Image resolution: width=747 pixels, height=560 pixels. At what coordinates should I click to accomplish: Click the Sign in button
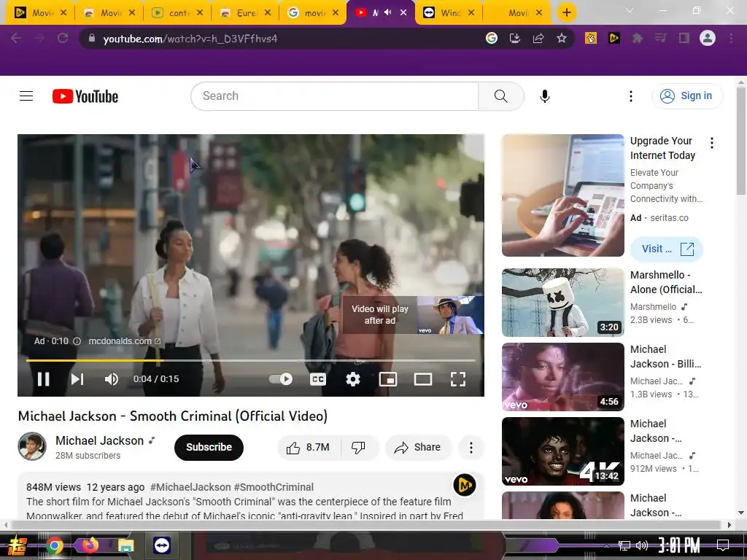(x=686, y=96)
